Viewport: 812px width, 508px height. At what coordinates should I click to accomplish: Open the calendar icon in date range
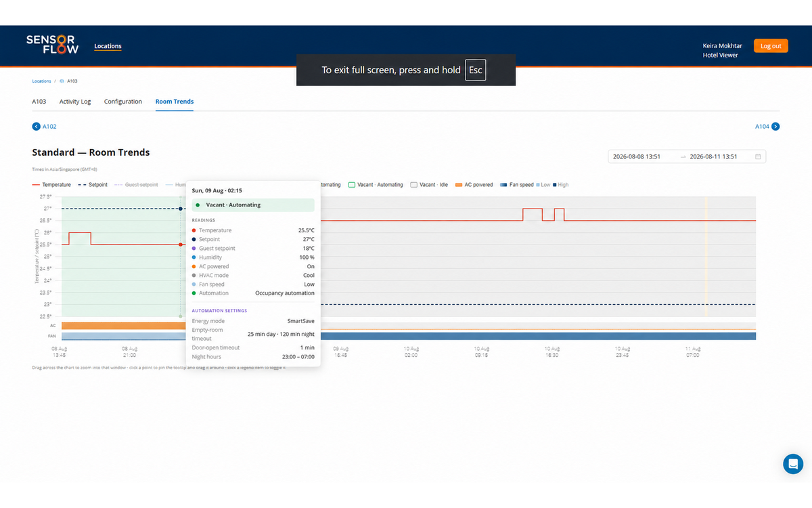click(x=758, y=156)
